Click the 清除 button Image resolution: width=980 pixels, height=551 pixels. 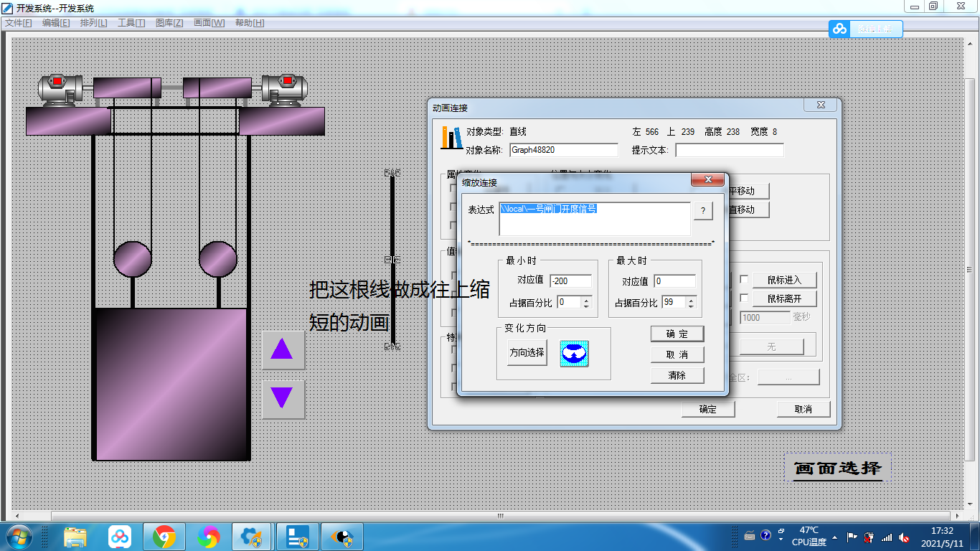[x=677, y=375]
